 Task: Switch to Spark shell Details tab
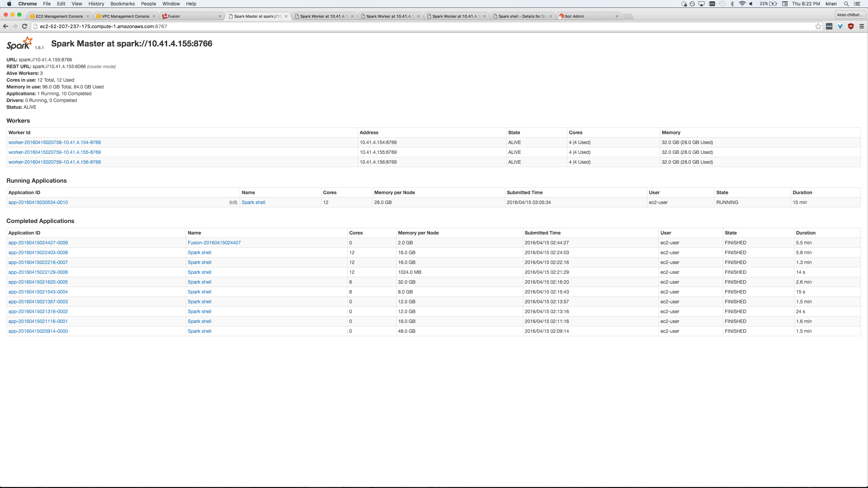point(522,16)
